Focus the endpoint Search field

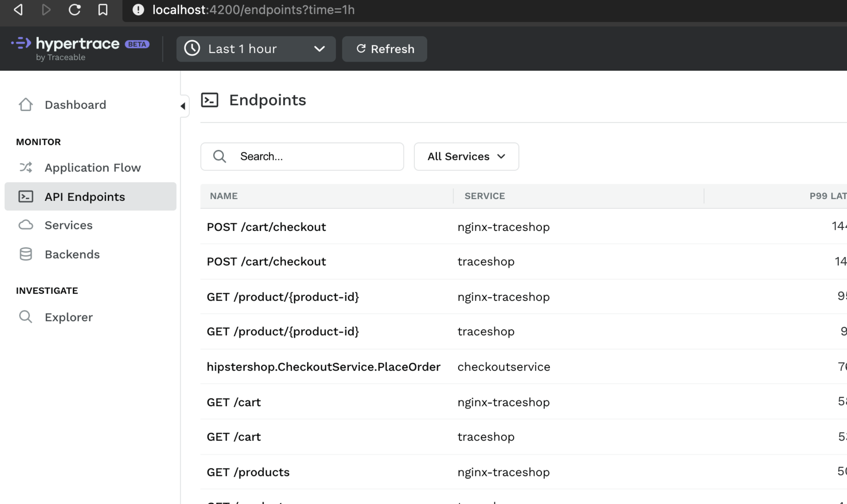point(312,157)
